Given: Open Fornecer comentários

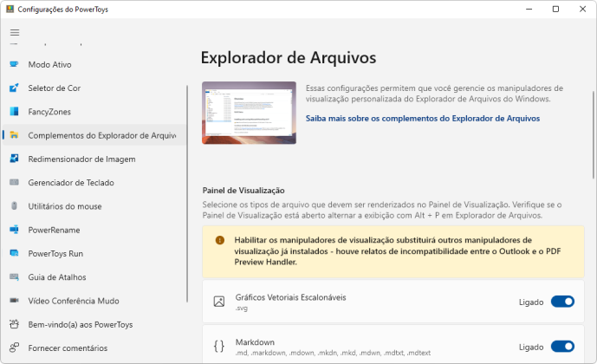Looking at the screenshot, I should click(94, 348).
